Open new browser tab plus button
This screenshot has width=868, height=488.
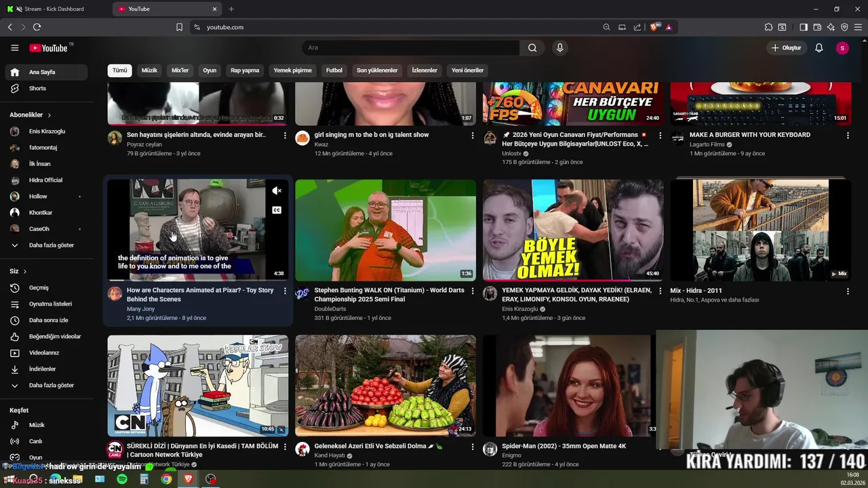(x=231, y=9)
